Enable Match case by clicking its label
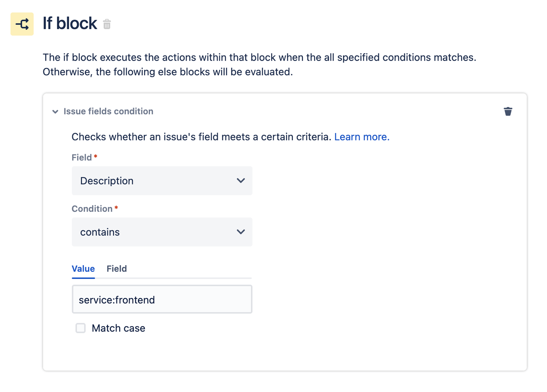 (x=118, y=328)
